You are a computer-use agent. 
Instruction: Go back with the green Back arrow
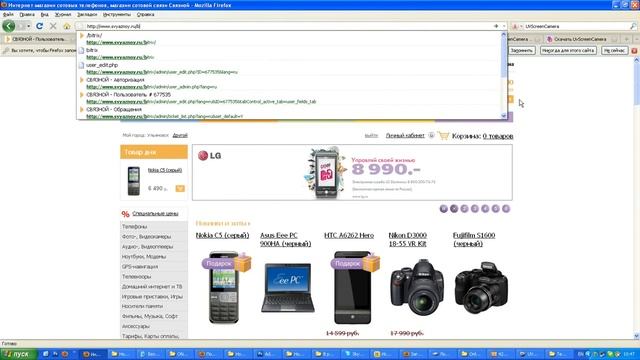coord(9,26)
